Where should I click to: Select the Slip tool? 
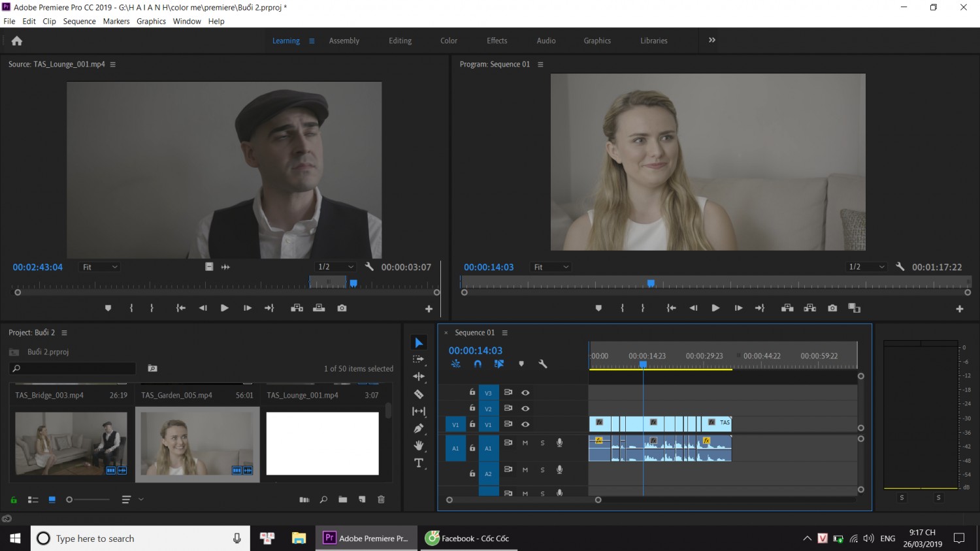(419, 411)
